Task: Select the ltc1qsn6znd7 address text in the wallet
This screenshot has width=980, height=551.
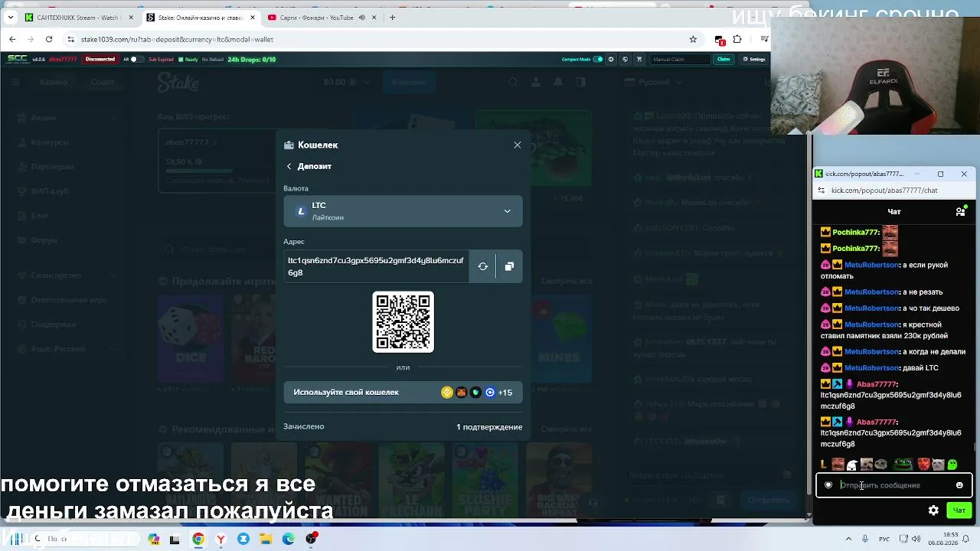Action: (x=376, y=266)
